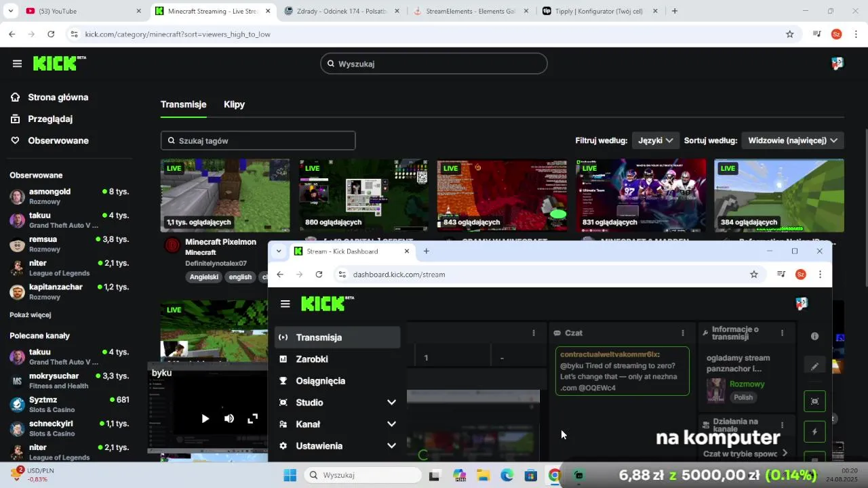This screenshot has height=488, width=868.
Task: Select Transmisja in dashboard sidebar
Action: coord(337,337)
